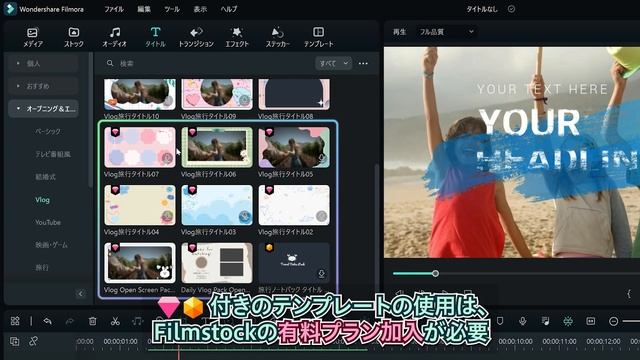Open the 編集 menu

144,9
